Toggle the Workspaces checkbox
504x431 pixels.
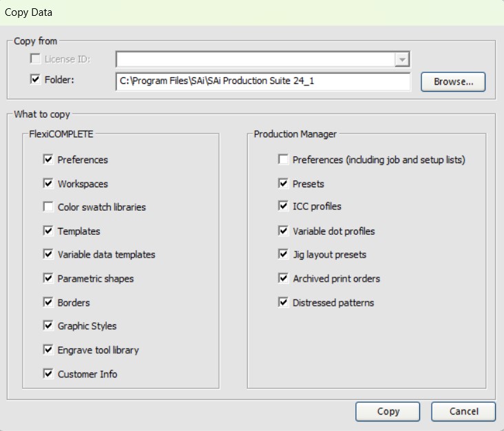(x=48, y=184)
